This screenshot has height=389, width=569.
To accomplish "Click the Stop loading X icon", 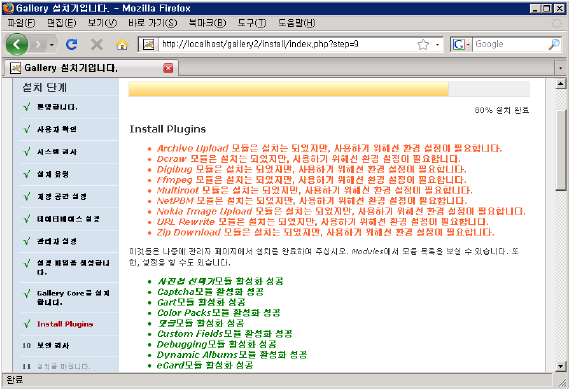I will (x=97, y=45).
